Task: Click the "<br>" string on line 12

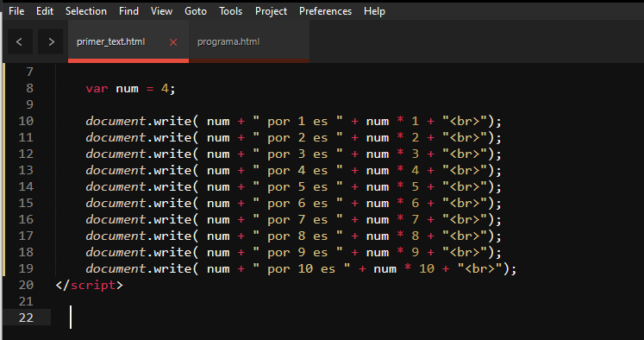Action: tap(465, 154)
